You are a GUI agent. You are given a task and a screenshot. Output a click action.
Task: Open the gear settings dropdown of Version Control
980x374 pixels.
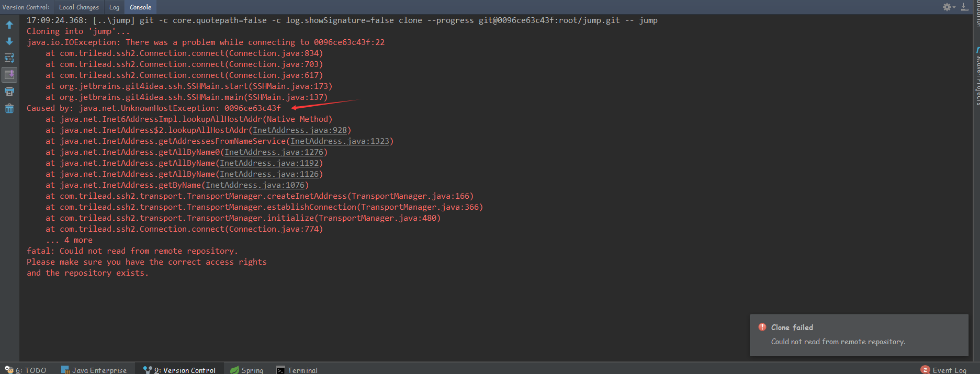click(949, 7)
